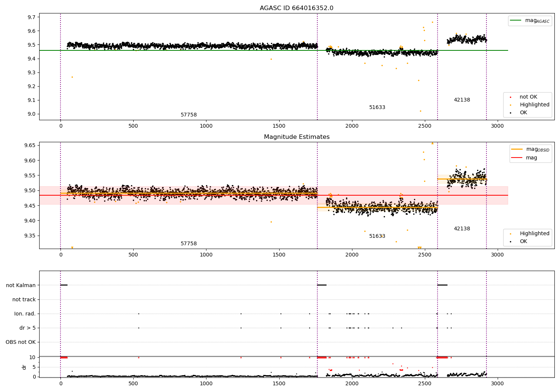This screenshot has width=560, height=392.
Task: Click the 9.3 y-axis tick label
Action: click(32, 72)
